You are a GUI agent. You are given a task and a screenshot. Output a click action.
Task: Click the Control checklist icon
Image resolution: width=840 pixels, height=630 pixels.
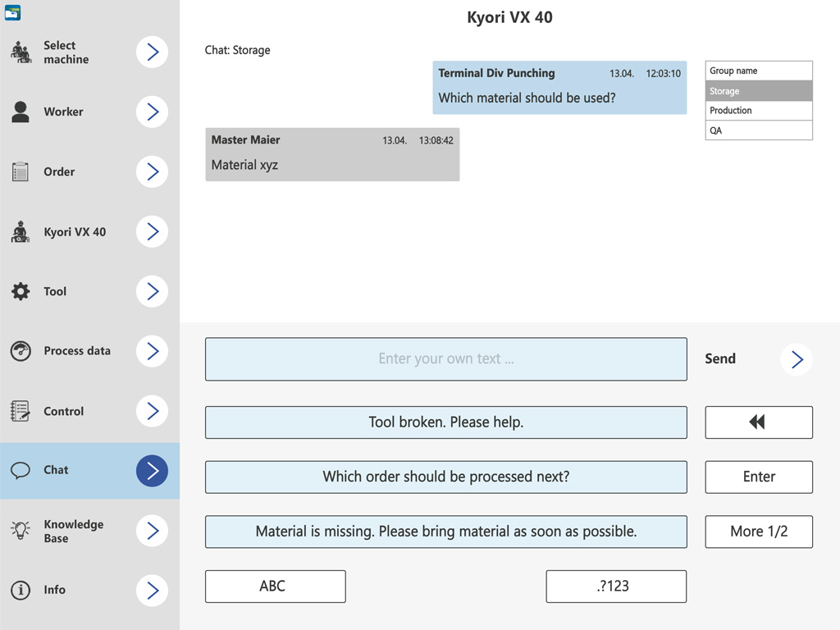[21, 411]
